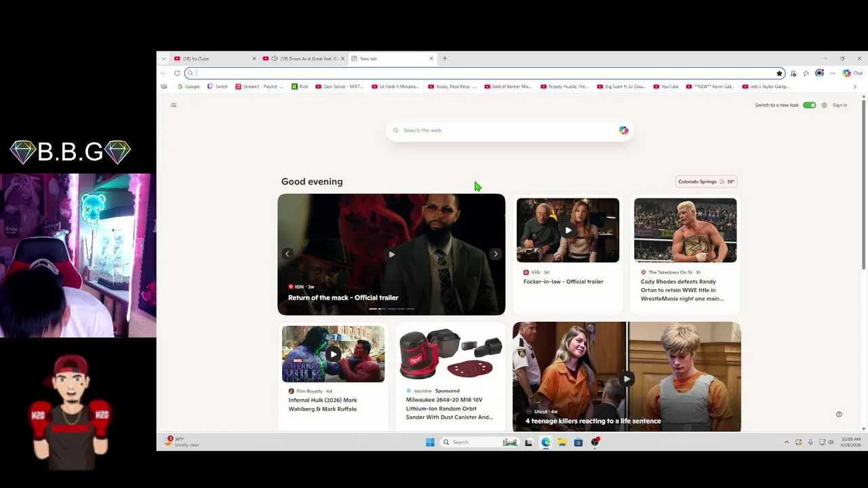
Task: Show hidden system tray icons
Action: tap(787, 442)
